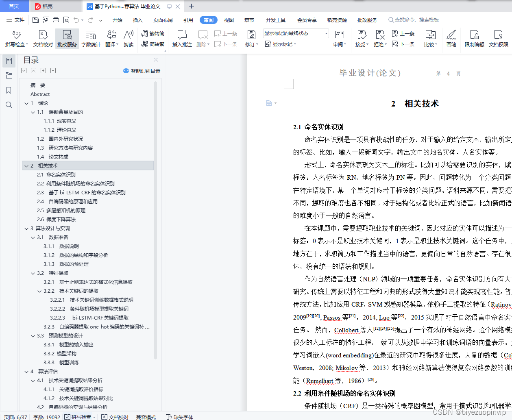Open the 文件 menu
This screenshot has height=420, width=512.
coord(15,20)
